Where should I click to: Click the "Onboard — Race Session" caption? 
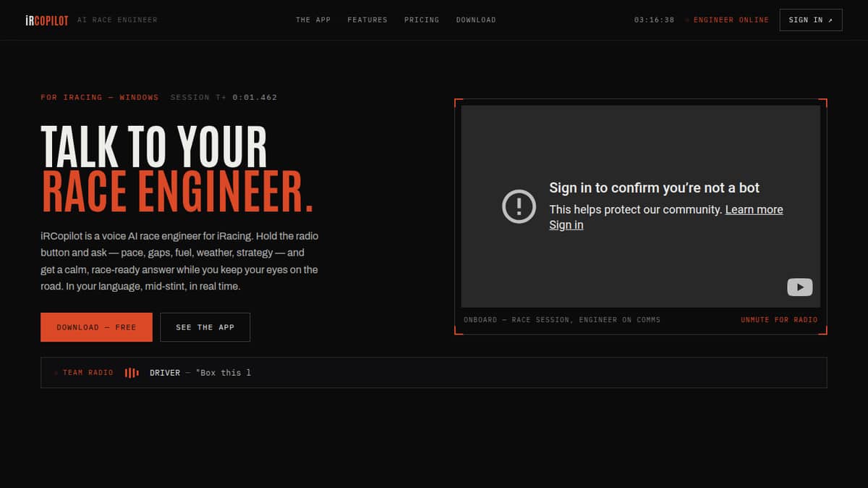[x=562, y=320]
